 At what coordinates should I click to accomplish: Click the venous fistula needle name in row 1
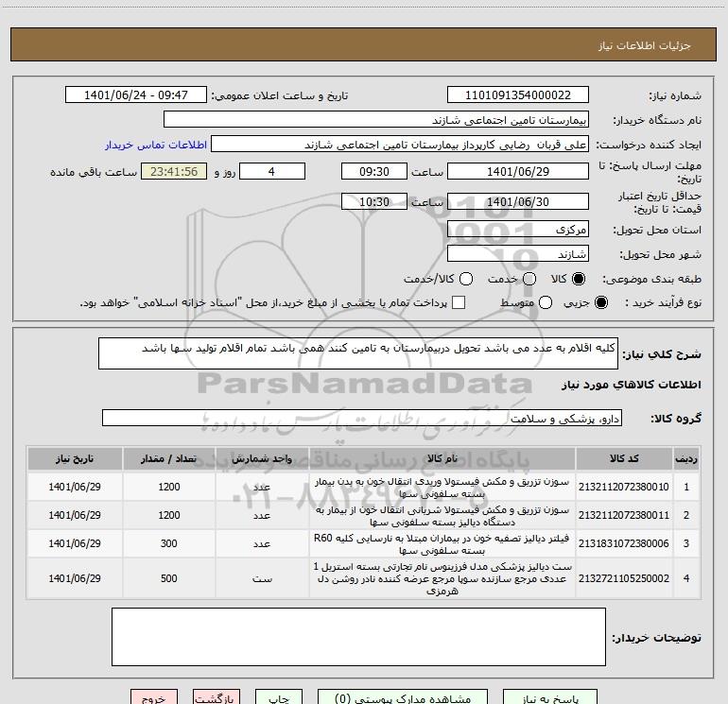442,488
